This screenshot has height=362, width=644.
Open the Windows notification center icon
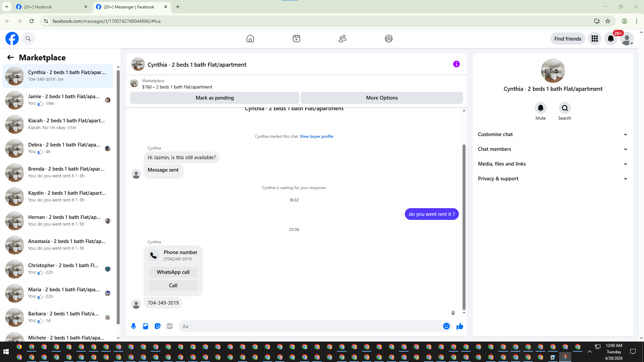[x=633, y=351]
